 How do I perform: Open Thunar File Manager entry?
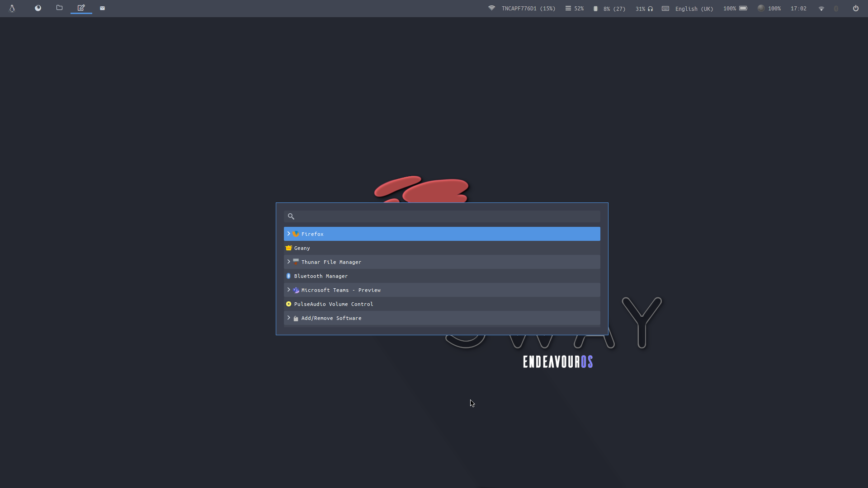442,262
